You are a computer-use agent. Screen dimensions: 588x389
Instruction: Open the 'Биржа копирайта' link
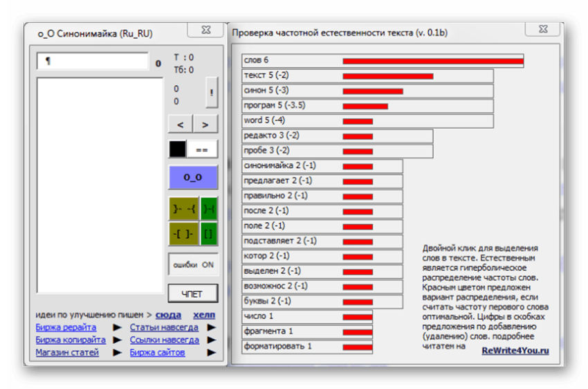click(71, 339)
